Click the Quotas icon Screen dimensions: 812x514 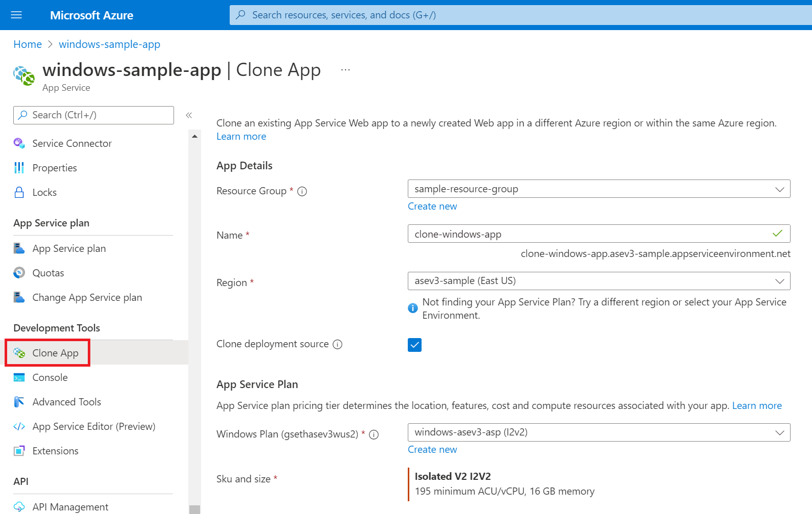19,273
